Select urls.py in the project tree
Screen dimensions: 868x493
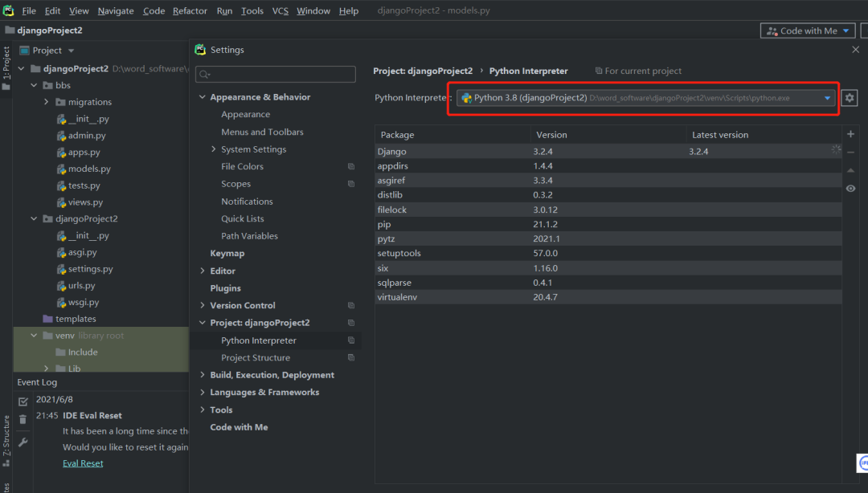coord(82,286)
